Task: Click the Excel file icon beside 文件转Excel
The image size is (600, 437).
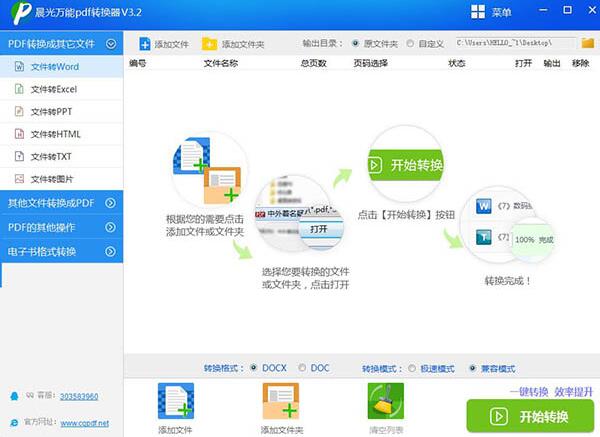Action: click(x=19, y=89)
